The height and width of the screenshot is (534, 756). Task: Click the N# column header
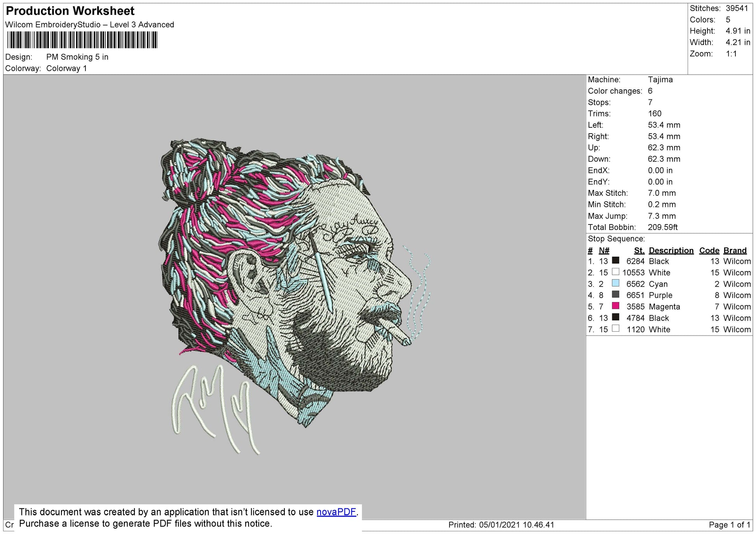pos(604,250)
